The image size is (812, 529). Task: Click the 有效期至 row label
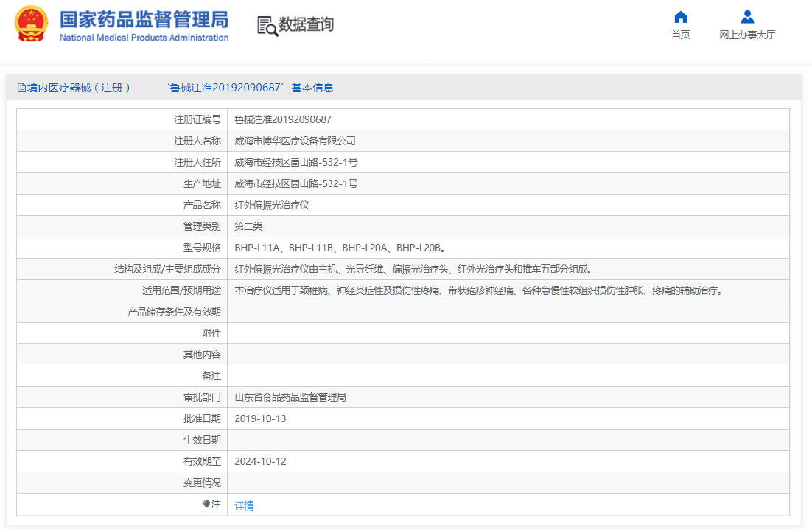202,461
